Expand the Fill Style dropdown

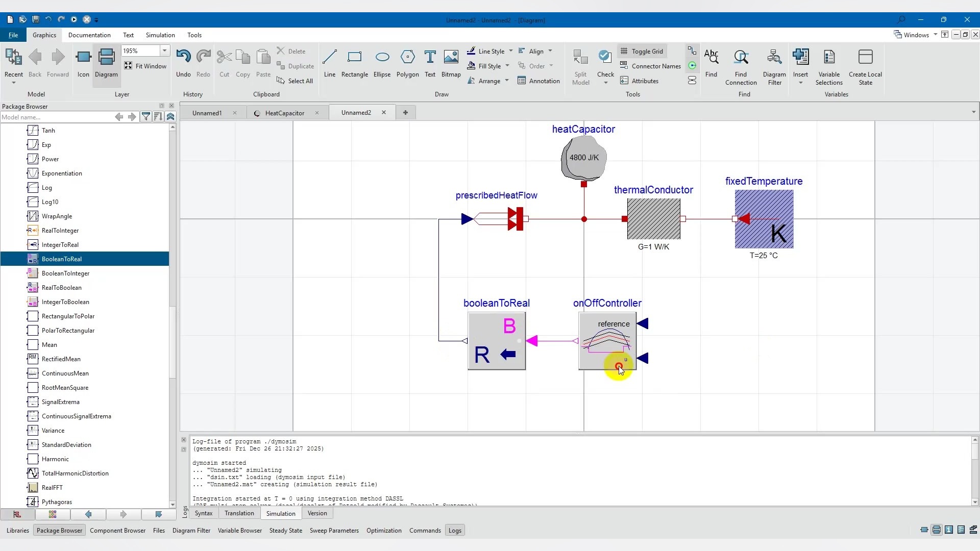[x=507, y=66]
